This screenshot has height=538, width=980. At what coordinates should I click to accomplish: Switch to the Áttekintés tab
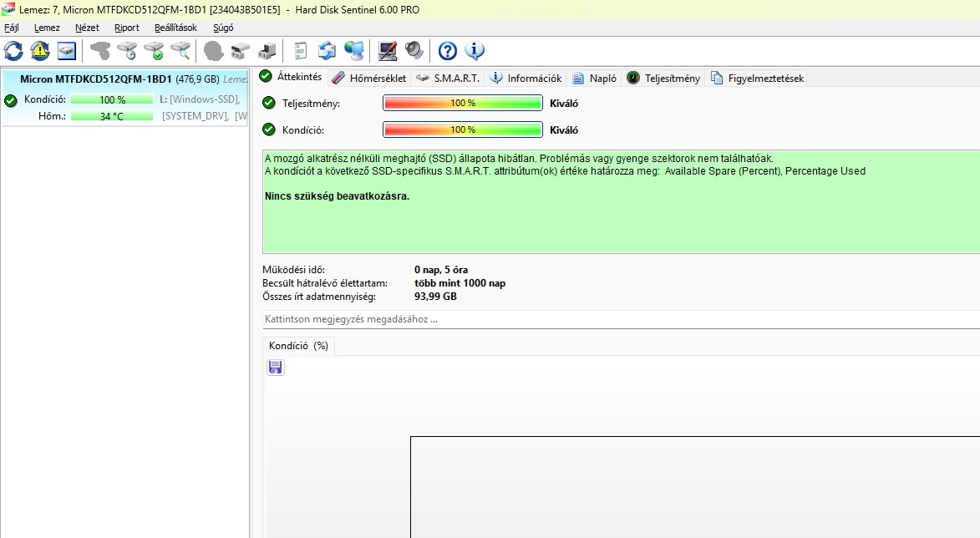pyautogui.click(x=292, y=77)
